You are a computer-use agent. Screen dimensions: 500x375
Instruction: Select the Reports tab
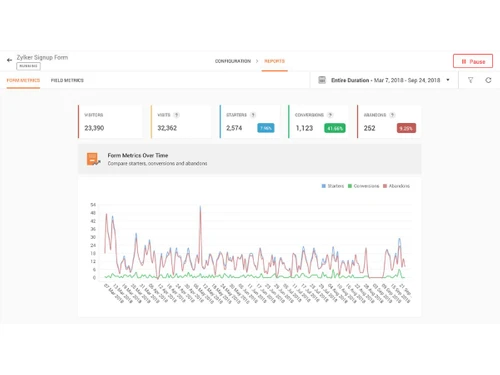(x=274, y=61)
